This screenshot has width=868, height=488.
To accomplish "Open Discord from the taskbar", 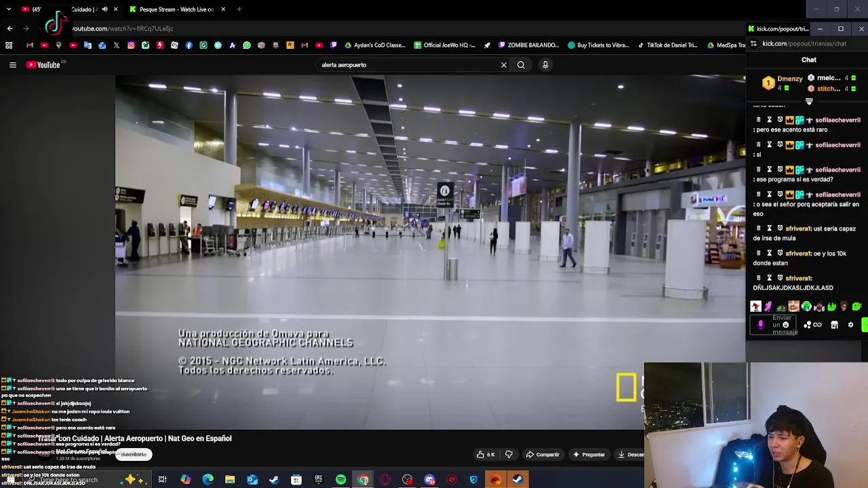I will [x=430, y=480].
